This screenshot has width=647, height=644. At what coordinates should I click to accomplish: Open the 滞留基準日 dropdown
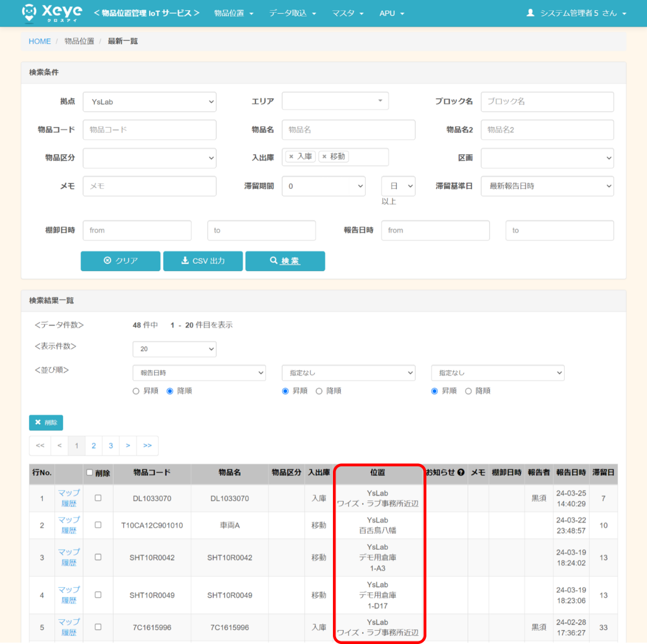point(547,186)
